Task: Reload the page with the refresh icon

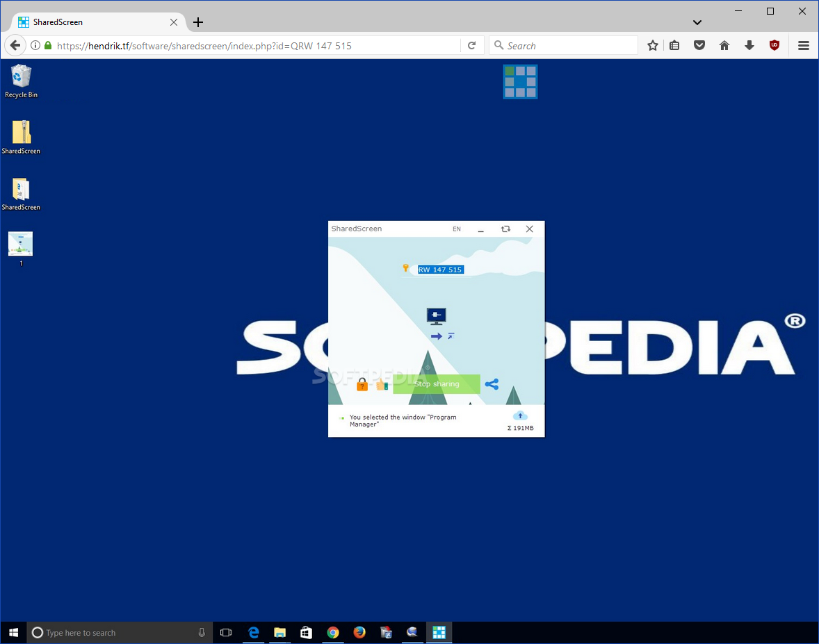Action: (471, 45)
